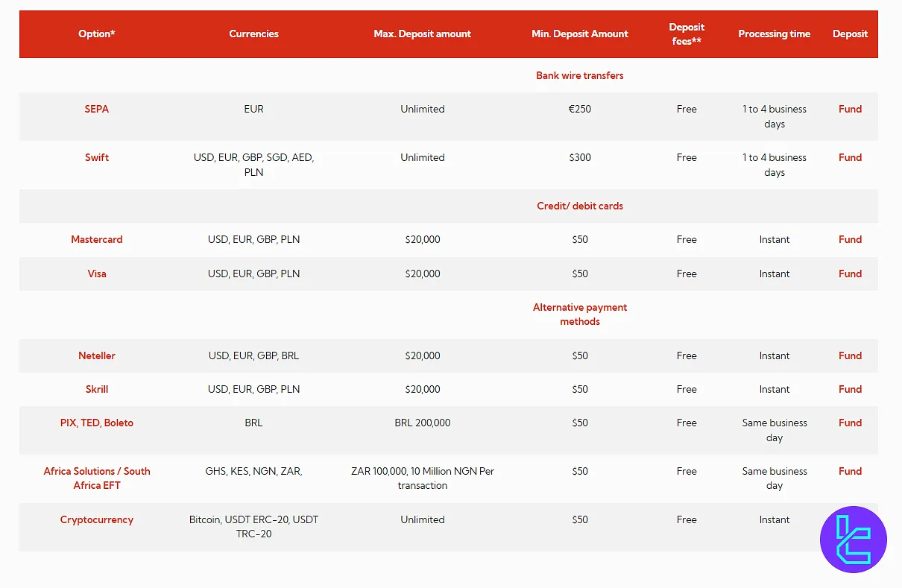
Task: Click $50 minimum deposit in Neteller row
Action: tap(580, 355)
